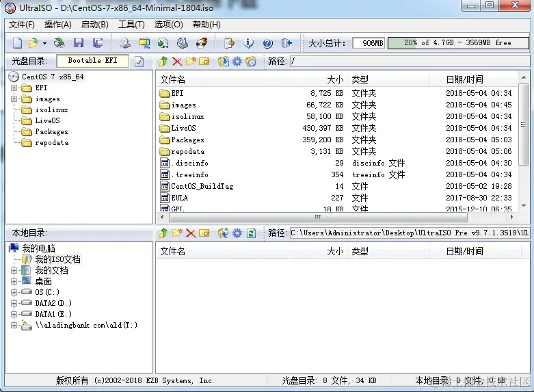Viewport: 534px width, 392px height.
Task: Open the 选项(O) menu
Action: [169, 25]
